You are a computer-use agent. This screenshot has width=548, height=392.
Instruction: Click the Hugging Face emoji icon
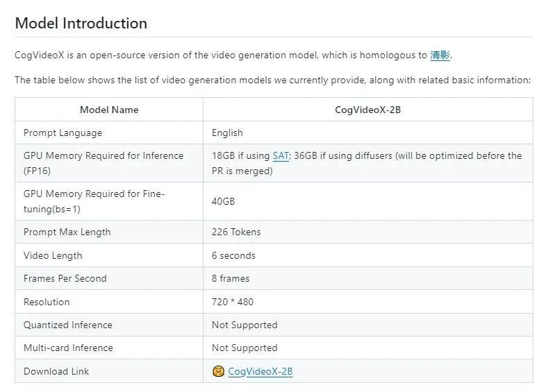[x=218, y=371]
